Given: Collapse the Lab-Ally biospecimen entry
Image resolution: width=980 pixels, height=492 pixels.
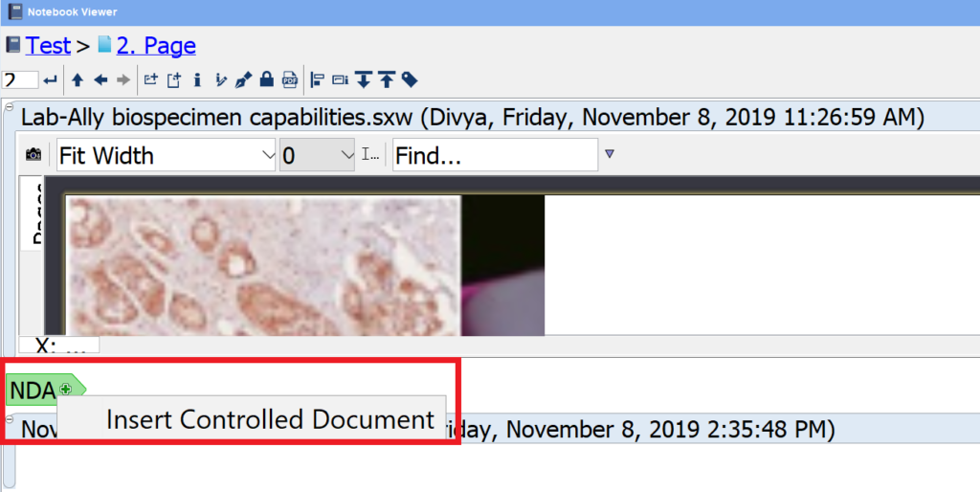Looking at the screenshot, I should tap(9, 105).
